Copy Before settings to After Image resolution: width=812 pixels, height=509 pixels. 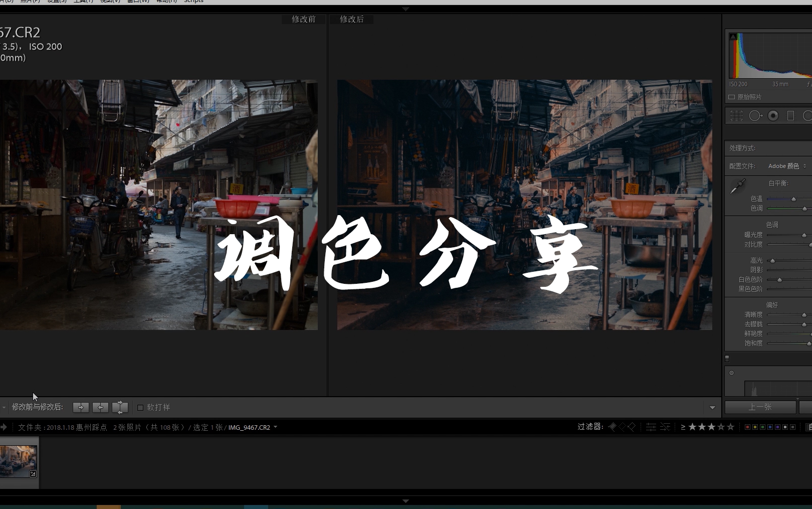click(81, 407)
